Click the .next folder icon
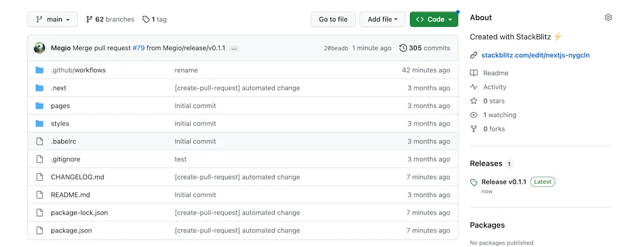This screenshot has width=644, height=247. 39,88
